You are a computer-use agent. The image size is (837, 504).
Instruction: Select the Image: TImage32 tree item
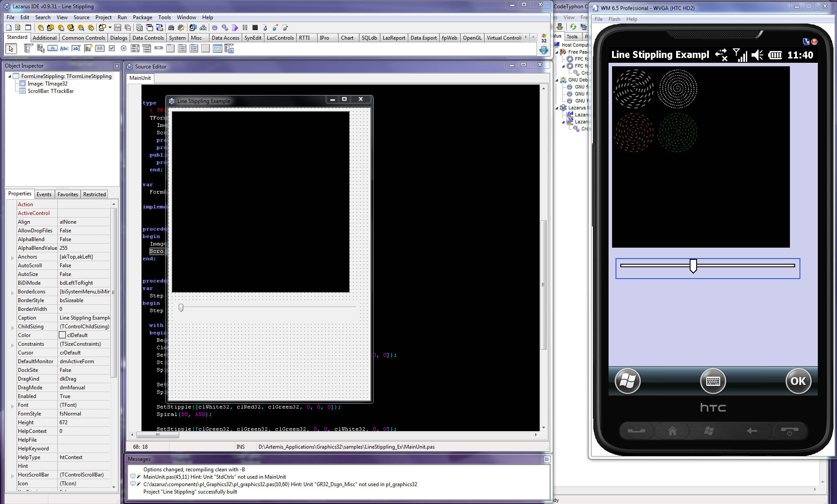[x=47, y=84]
